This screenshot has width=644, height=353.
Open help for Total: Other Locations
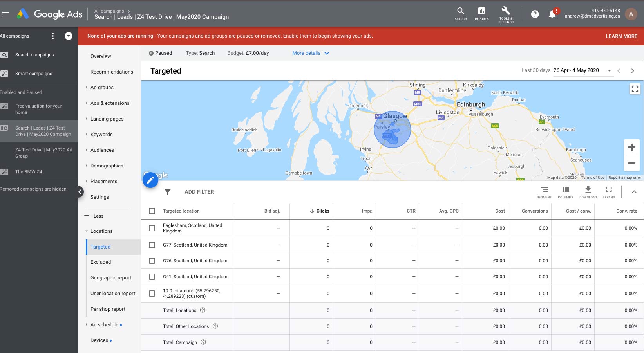tap(215, 326)
